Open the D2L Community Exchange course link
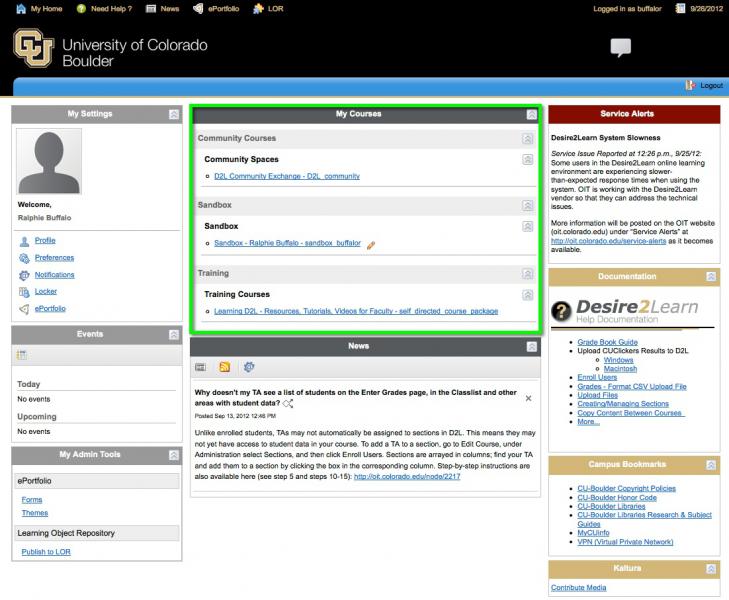The image size is (729, 600). pyautogui.click(x=287, y=176)
